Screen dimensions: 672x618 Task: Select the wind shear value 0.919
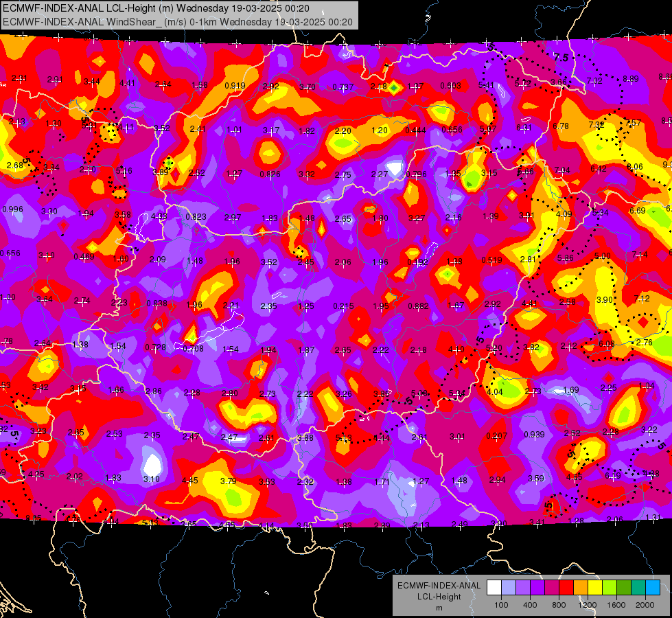pos(235,85)
